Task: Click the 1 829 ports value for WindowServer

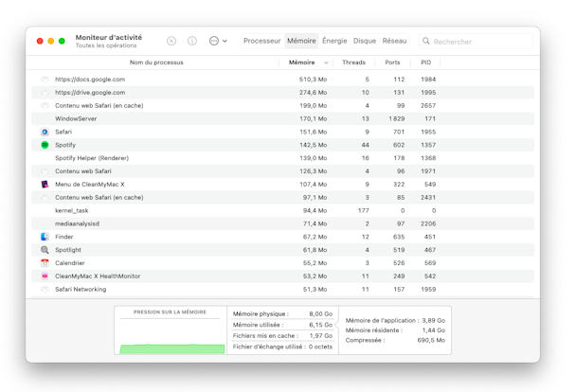Action: click(x=397, y=118)
